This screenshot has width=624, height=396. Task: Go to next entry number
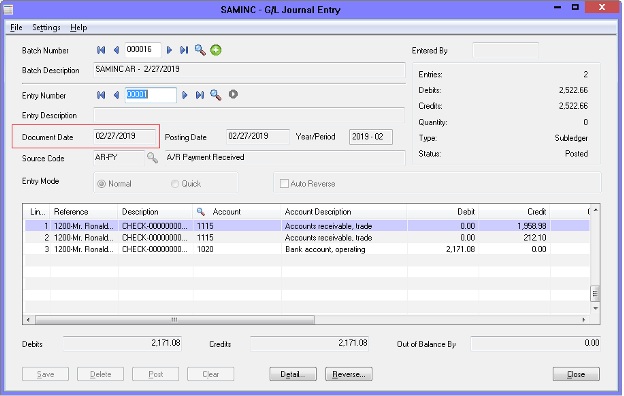click(184, 95)
